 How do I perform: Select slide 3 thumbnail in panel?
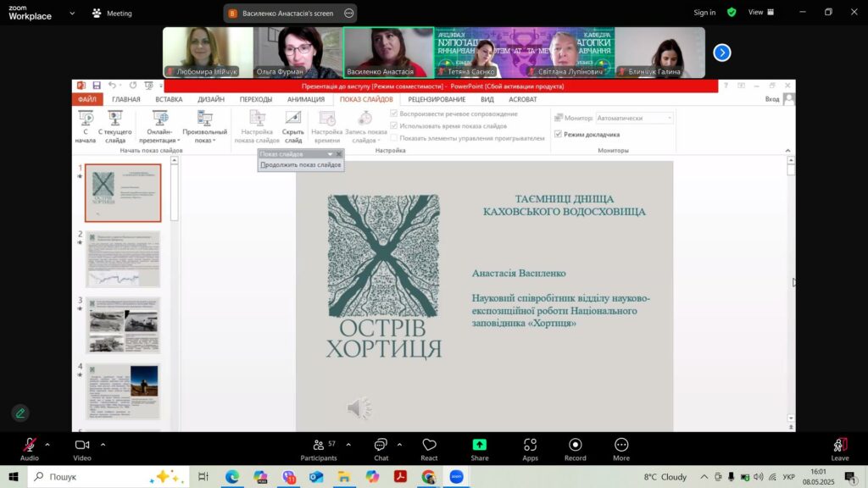(122, 324)
